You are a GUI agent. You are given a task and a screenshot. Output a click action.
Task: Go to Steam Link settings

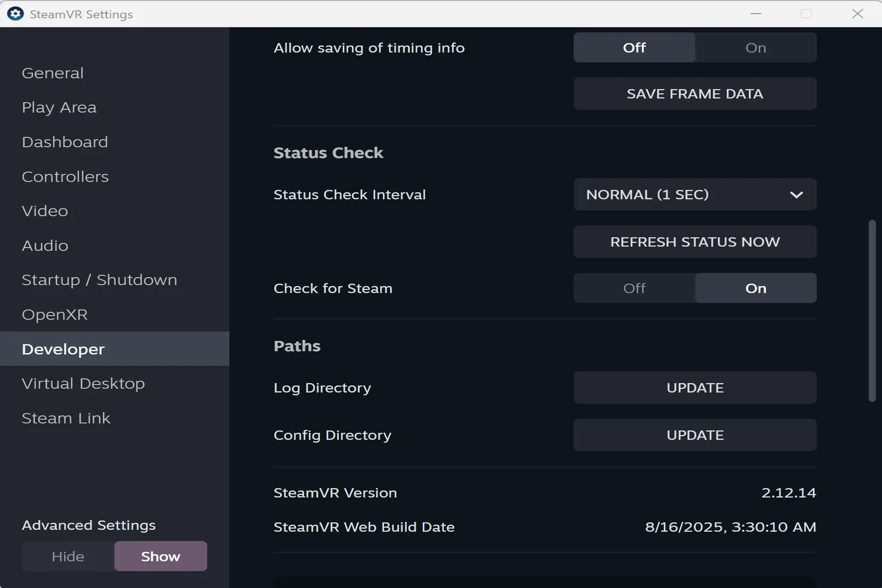pyautogui.click(x=115, y=418)
